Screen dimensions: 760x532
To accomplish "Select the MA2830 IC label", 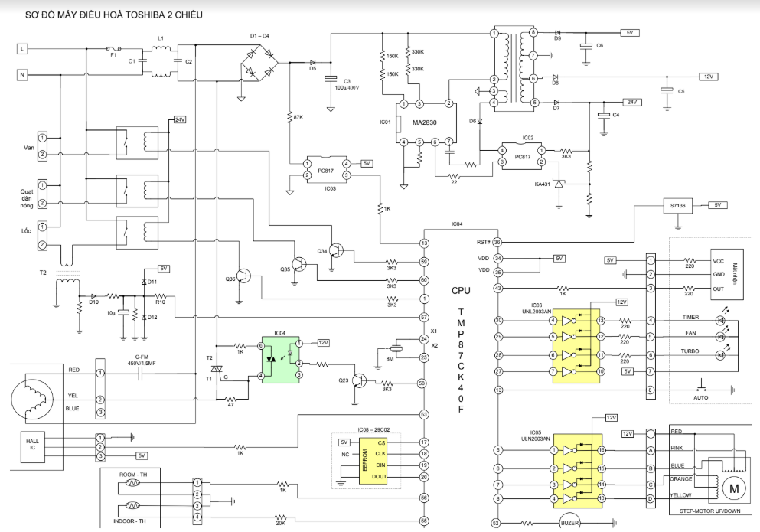I will [425, 122].
